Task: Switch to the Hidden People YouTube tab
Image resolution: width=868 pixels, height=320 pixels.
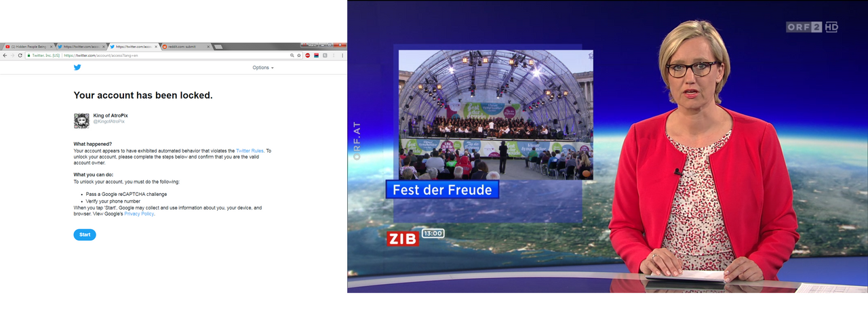Action: [27, 47]
